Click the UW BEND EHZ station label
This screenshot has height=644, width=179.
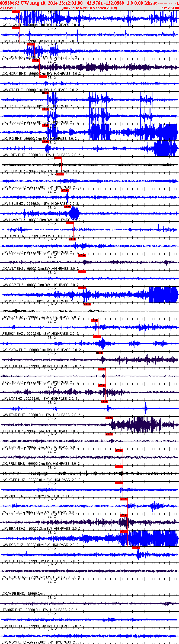(14, 626)
